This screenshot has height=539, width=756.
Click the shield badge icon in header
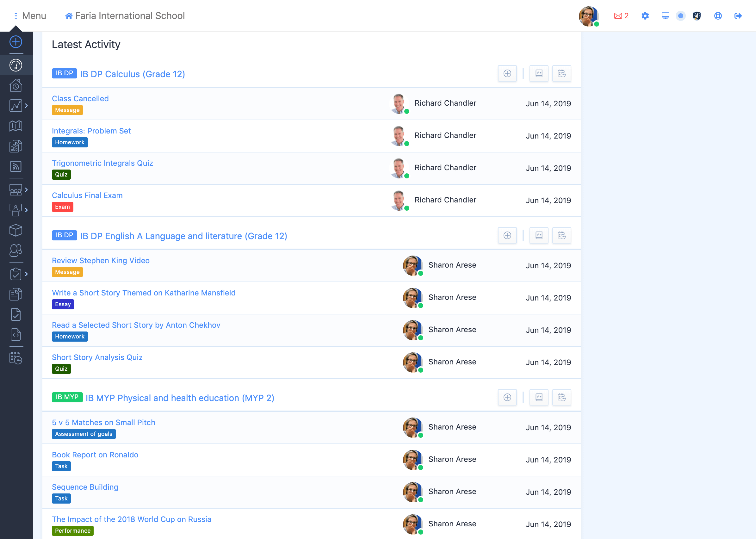click(x=697, y=15)
